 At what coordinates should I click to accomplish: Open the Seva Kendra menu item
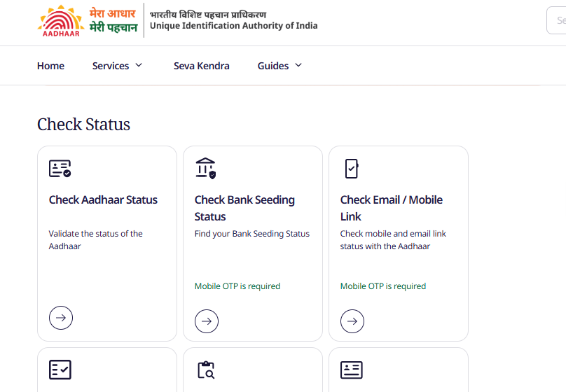point(202,66)
